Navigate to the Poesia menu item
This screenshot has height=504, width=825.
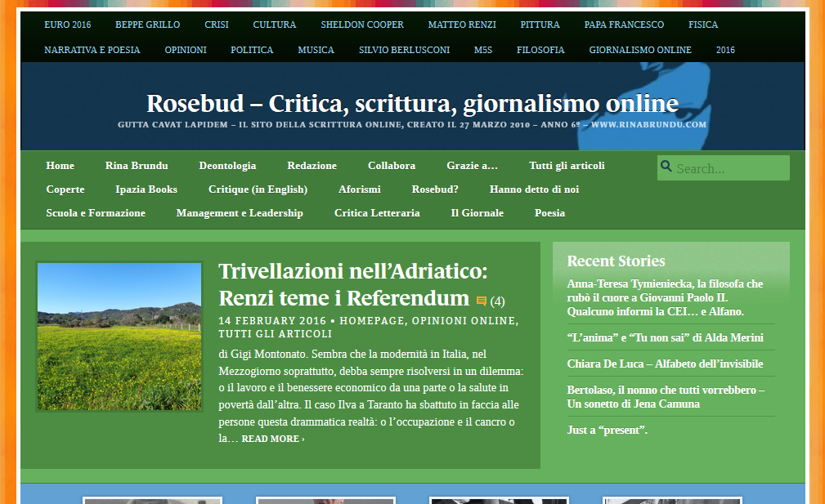point(549,213)
